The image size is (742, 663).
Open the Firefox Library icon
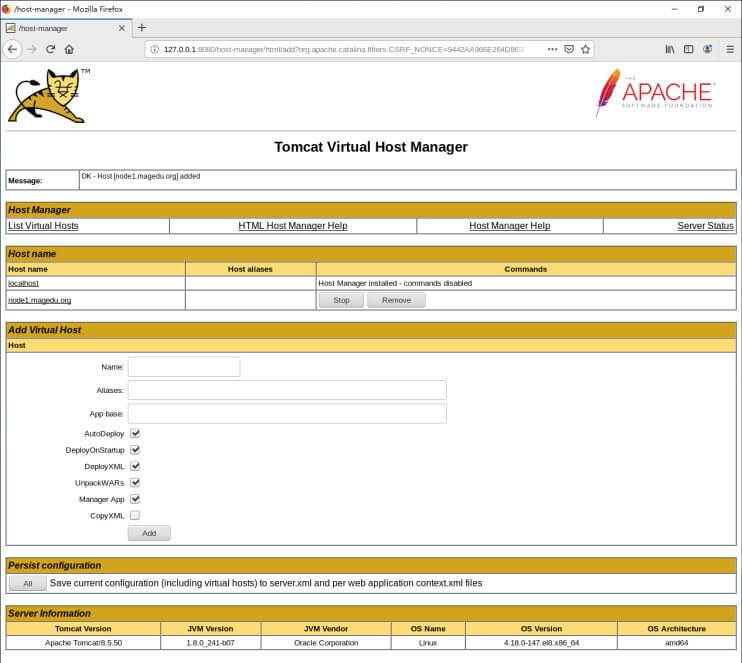click(670, 49)
